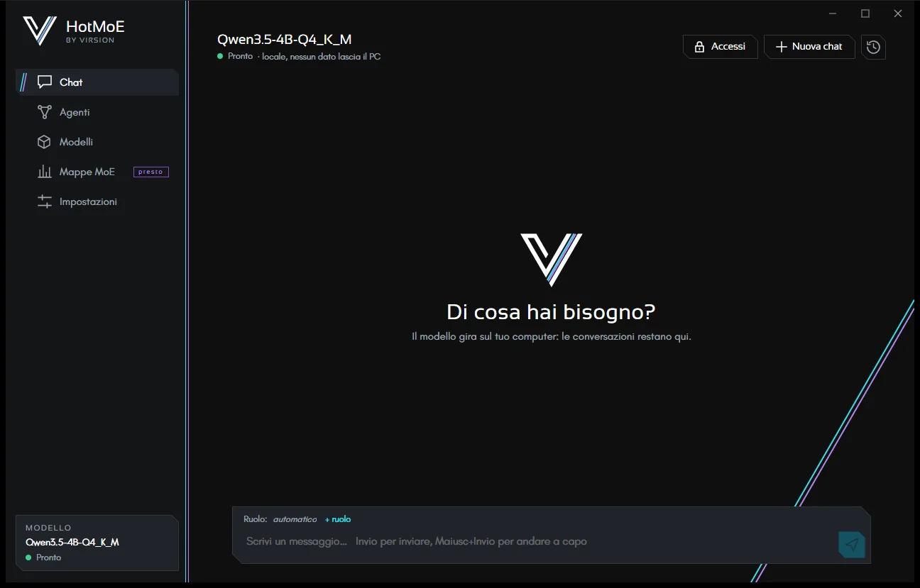Click the Modelli cube icon
Viewport: 920px width, 588px height.
pyautogui.click(x=45, y=142)
